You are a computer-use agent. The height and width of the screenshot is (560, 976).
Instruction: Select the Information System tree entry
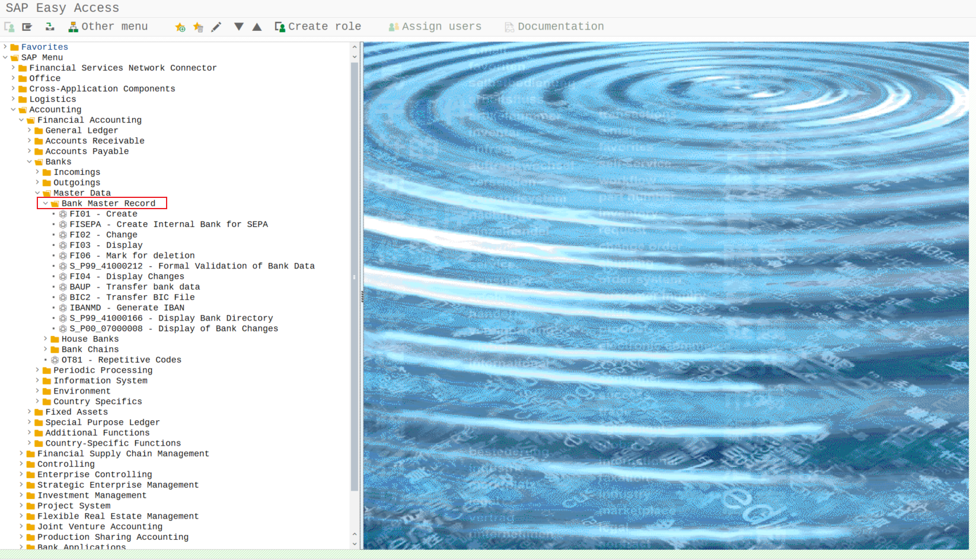[x=101, y=381]
